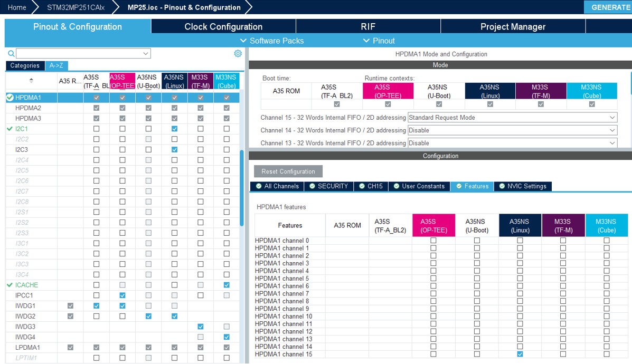Select the Features configuration tab
The image size is (632, 364).
472,186
